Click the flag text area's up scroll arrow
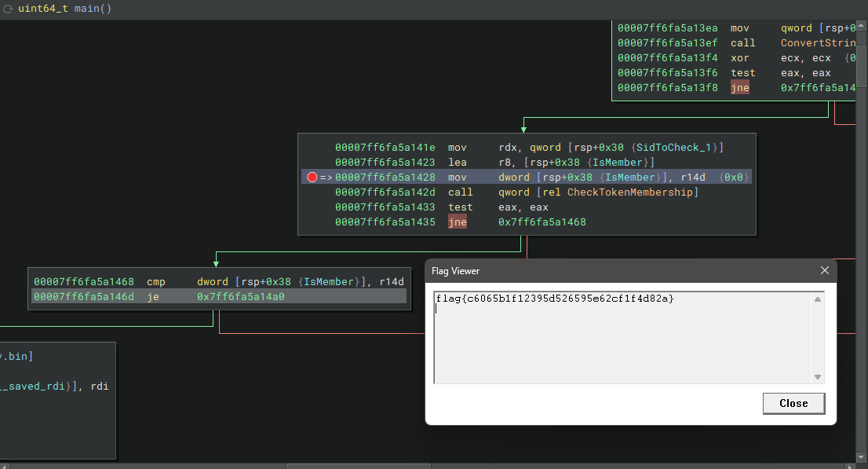The image size is (868, 469). tap(818, 299)
